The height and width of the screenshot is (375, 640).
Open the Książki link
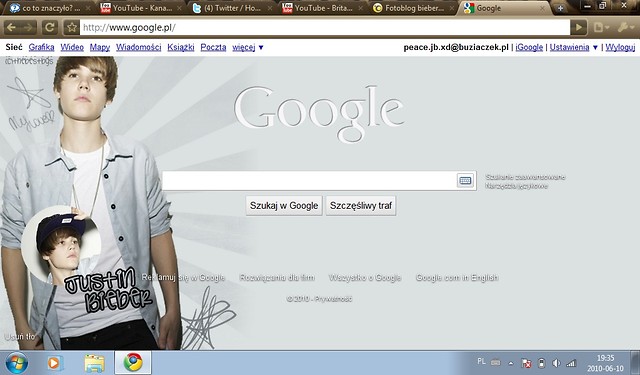181,47
